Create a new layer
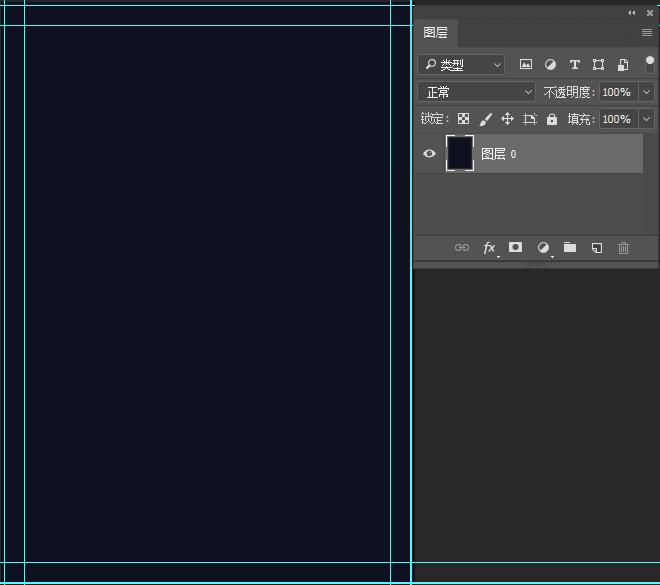 [596, 248]
